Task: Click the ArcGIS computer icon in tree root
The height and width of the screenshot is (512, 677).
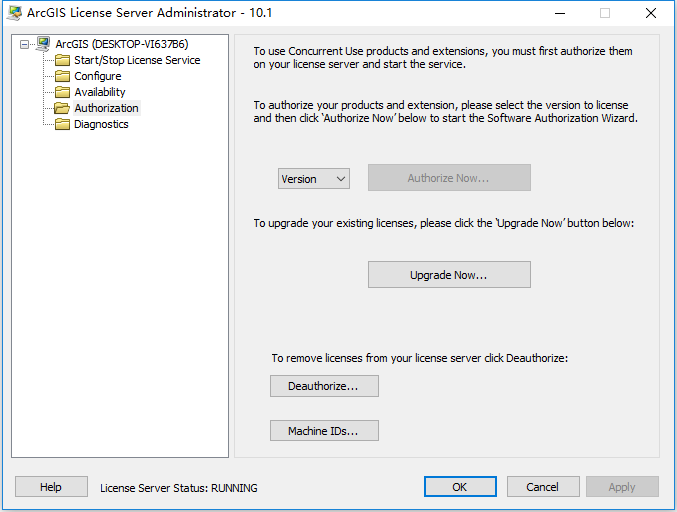Action: (43, 44)
